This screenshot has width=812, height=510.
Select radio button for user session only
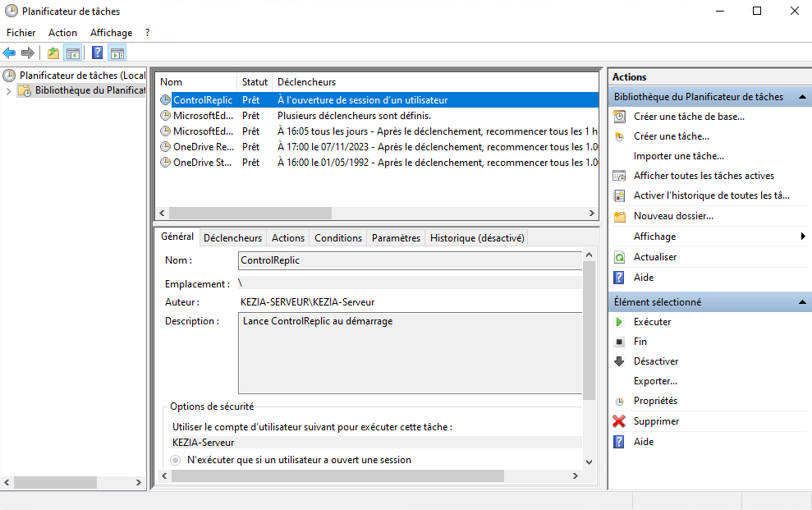point(175,460)
